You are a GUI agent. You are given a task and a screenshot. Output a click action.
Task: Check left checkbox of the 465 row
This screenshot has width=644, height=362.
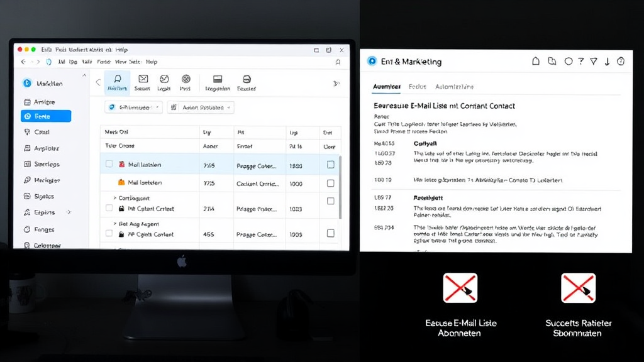click(109, 234)
